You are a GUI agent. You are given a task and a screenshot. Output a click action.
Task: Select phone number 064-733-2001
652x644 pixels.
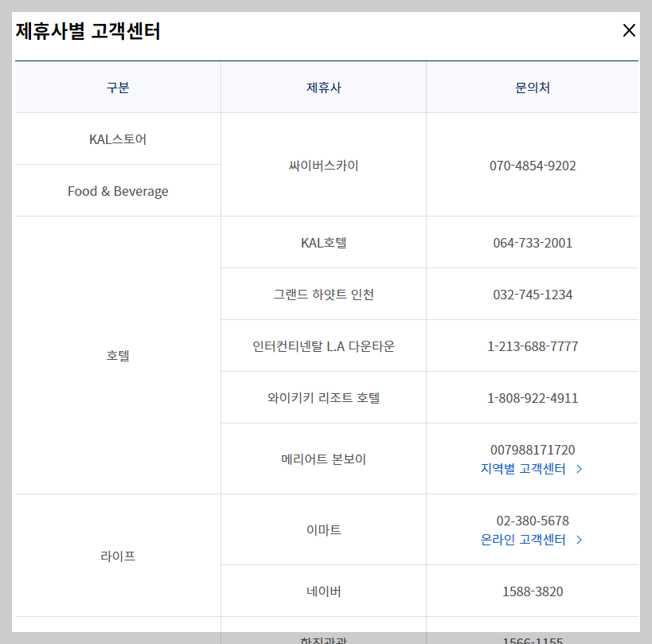(533, 243)
